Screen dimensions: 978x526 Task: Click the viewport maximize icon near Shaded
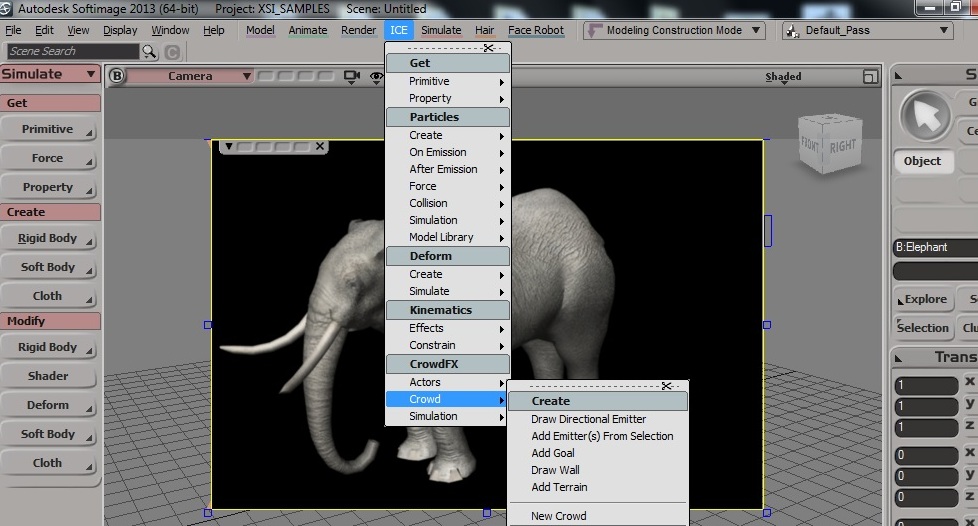coord(870,77)
